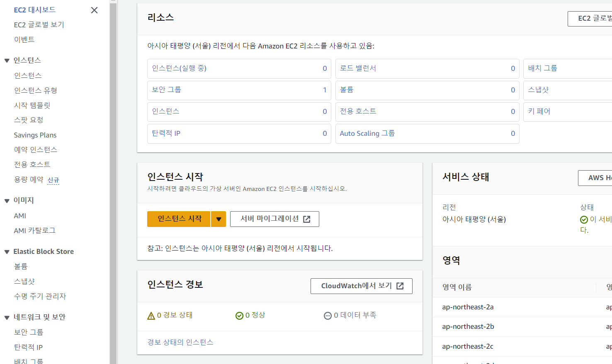Open 수명 주기 관리자 in sidebar
The height and width of the screenshot is (364, 612).
[x=40, y=297]
